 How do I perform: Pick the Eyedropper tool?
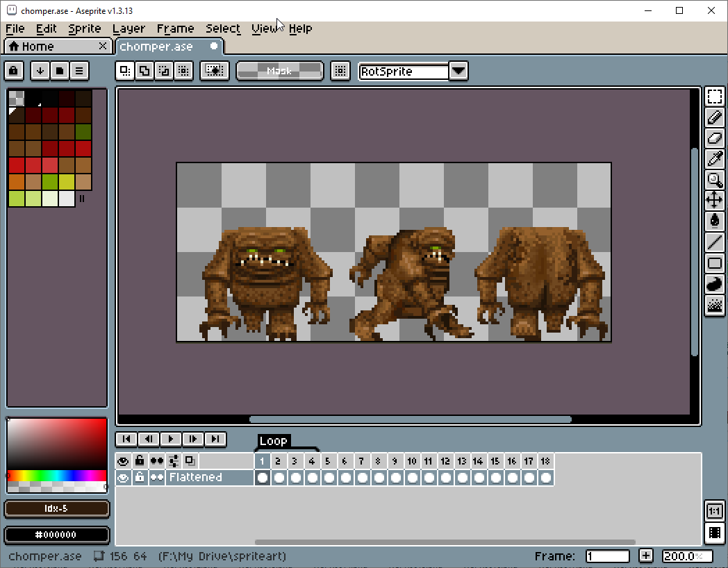715,159
